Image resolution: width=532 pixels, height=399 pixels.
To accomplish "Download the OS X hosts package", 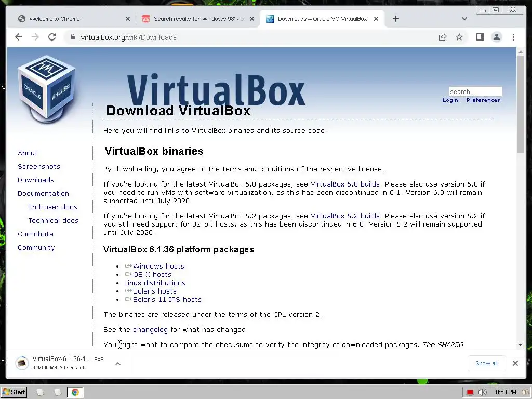I will 152,274.
